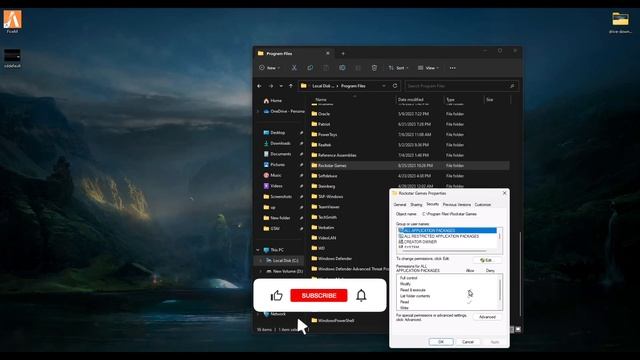Click the Rename icon in Explorer toolbar
640x360 pixels.
pyautogui.click(x=342, y=68)
